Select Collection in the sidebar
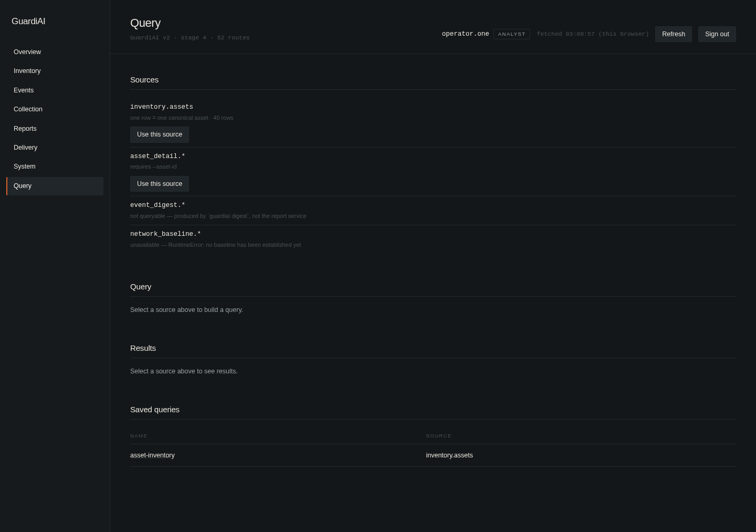Viewport: 756px width, 532px height. pos(55,109)
